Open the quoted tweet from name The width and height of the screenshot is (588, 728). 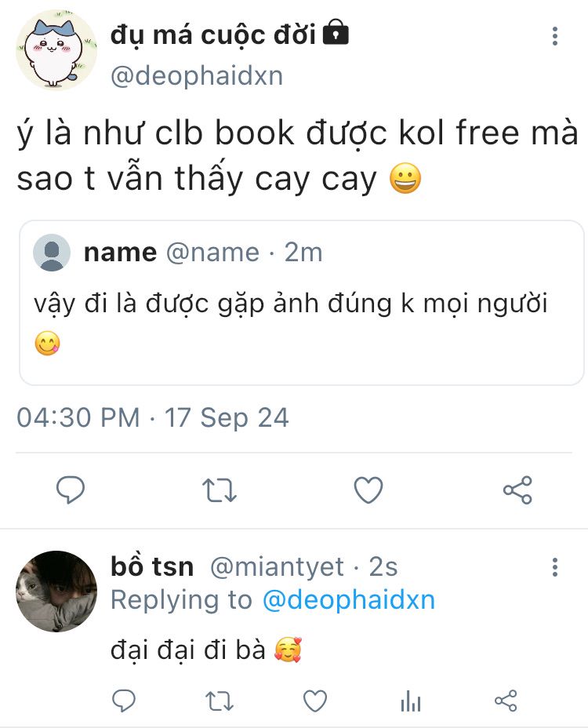302,303
